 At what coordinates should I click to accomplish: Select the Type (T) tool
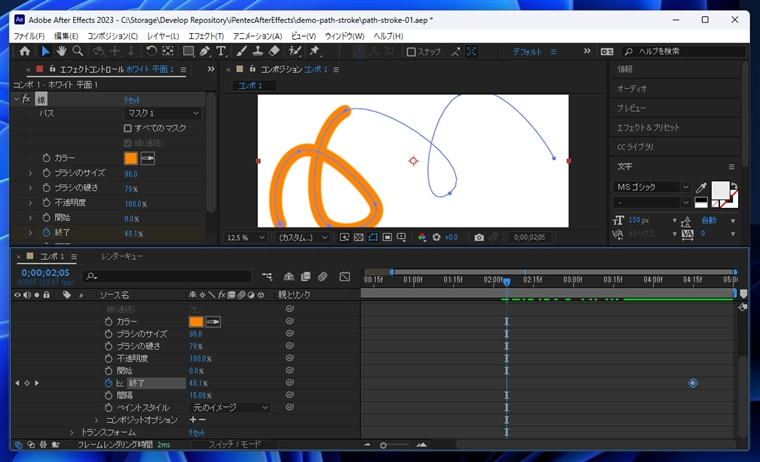pyautogui.click(x=221, y=51)
